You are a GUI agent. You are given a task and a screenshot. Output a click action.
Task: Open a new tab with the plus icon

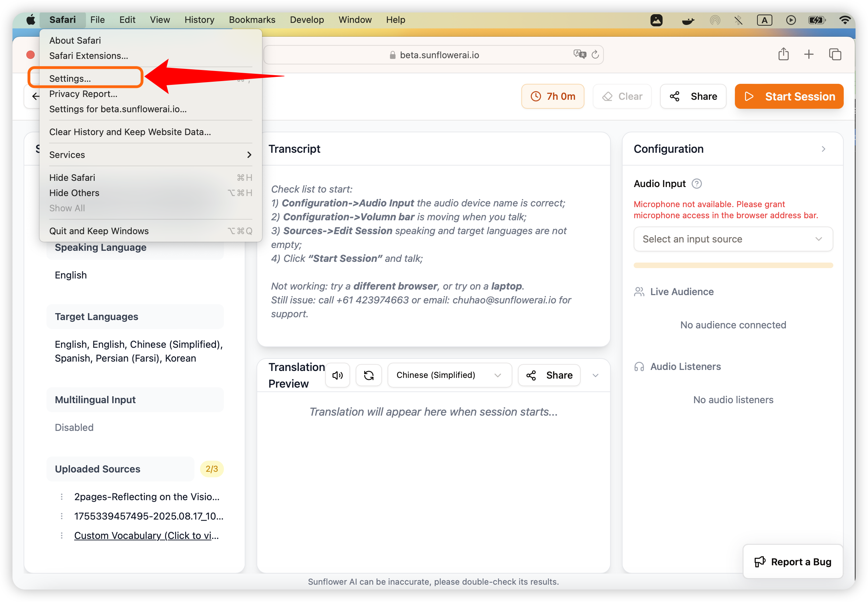coord(809,54)
